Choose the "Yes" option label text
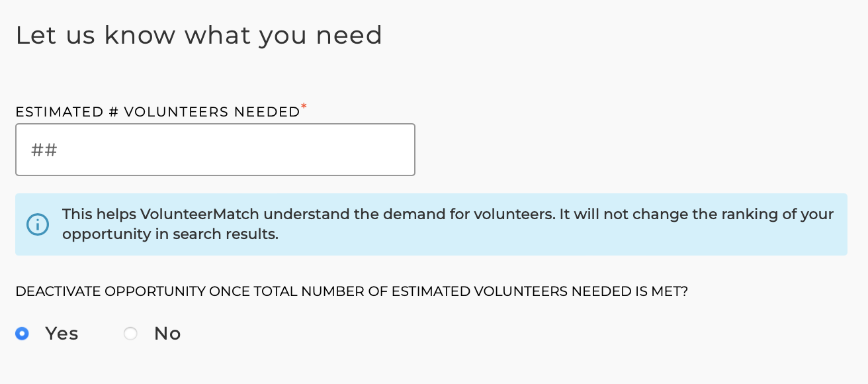Viewport: 868px width, 384px height. [62, 334]
